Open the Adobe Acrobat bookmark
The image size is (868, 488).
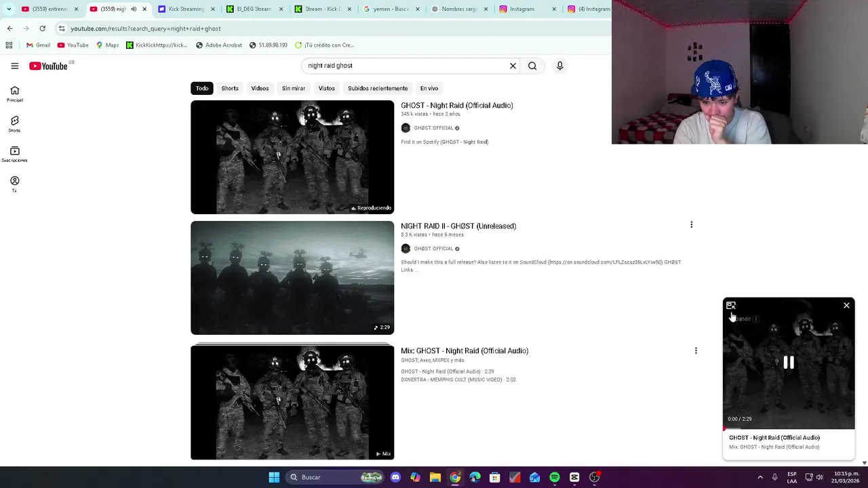218,45
